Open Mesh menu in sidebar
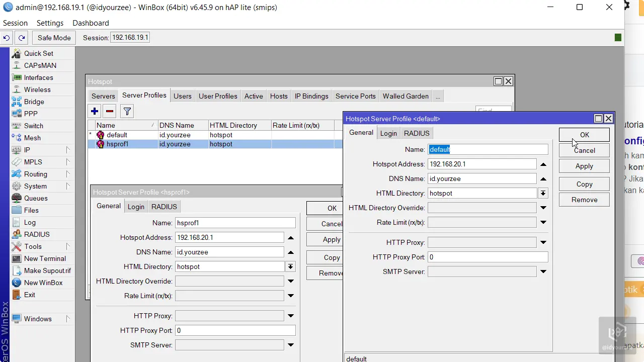The image size is (644, 362). click(x=32, y=138)
